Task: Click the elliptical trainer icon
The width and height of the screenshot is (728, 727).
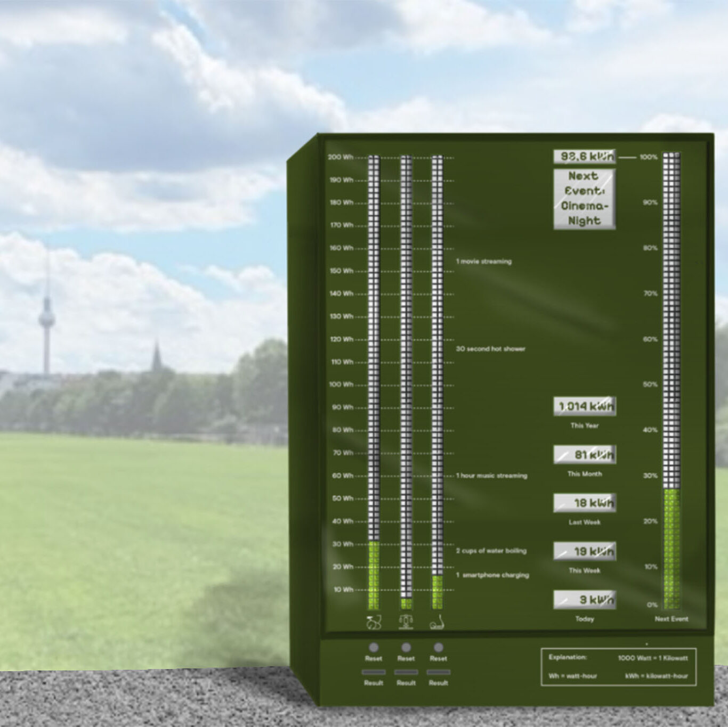Action: (x=438, y=622)
